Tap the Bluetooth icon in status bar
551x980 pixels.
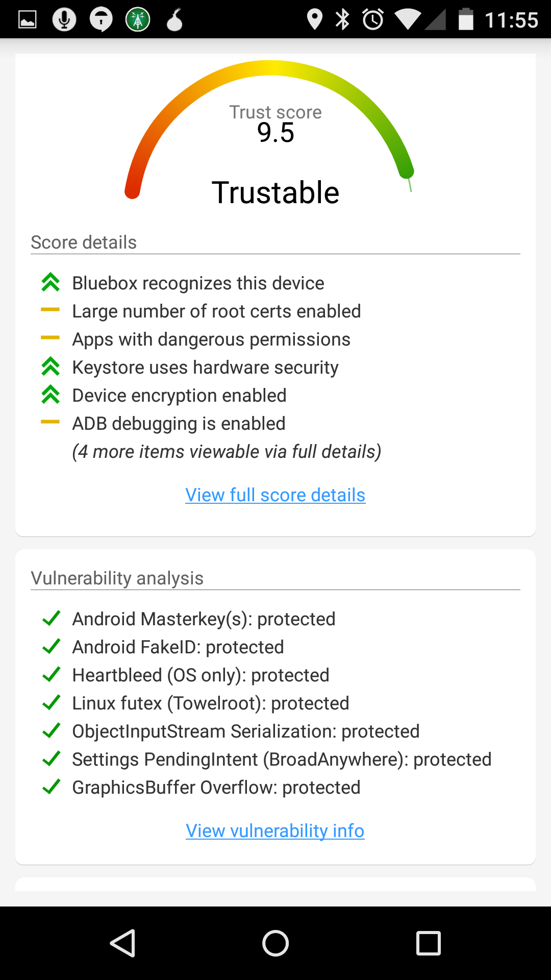(x=342, y=20)
